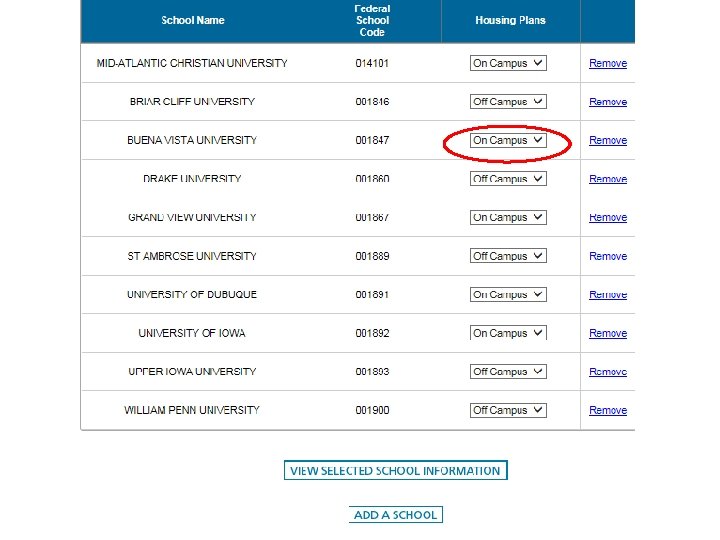Open housing dropdown for Drake University
Screen dimensions: 720x540
(x=508, y=179)
